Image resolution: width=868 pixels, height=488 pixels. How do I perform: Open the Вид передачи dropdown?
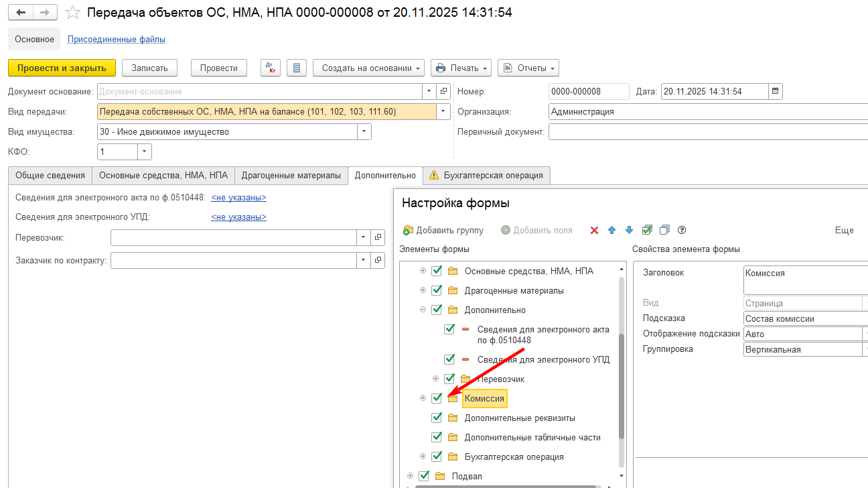coord(443,112)
